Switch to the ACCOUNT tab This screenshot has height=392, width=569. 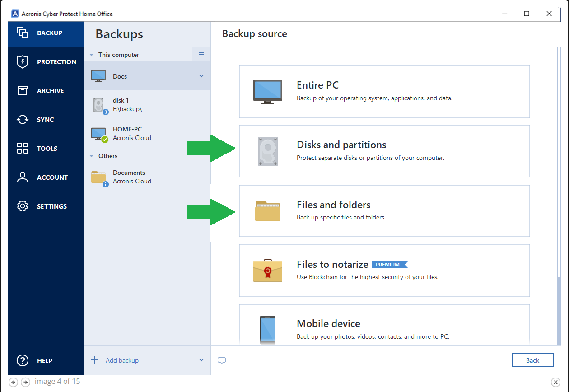[46, 177]
